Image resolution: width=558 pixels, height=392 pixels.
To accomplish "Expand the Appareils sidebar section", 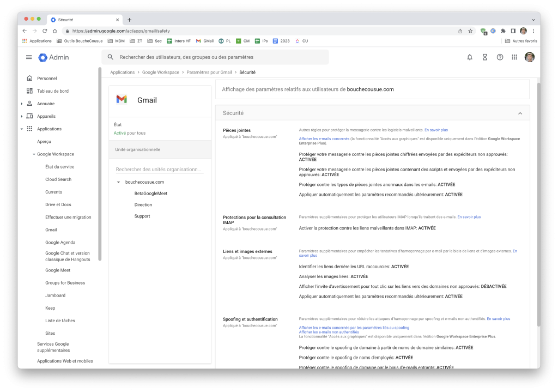I will pyautogui.click(x=22, y=117).
